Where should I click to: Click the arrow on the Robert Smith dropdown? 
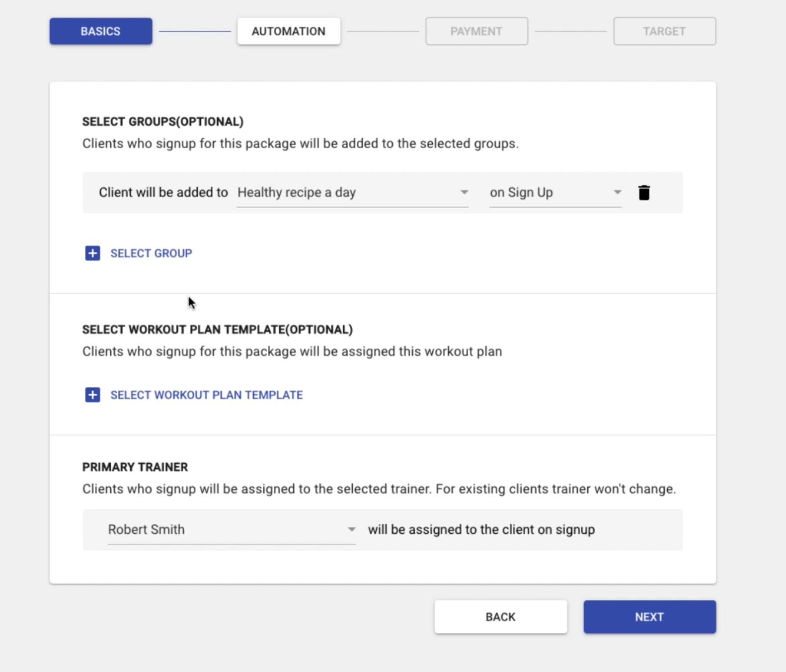click(x=351, y=529)
